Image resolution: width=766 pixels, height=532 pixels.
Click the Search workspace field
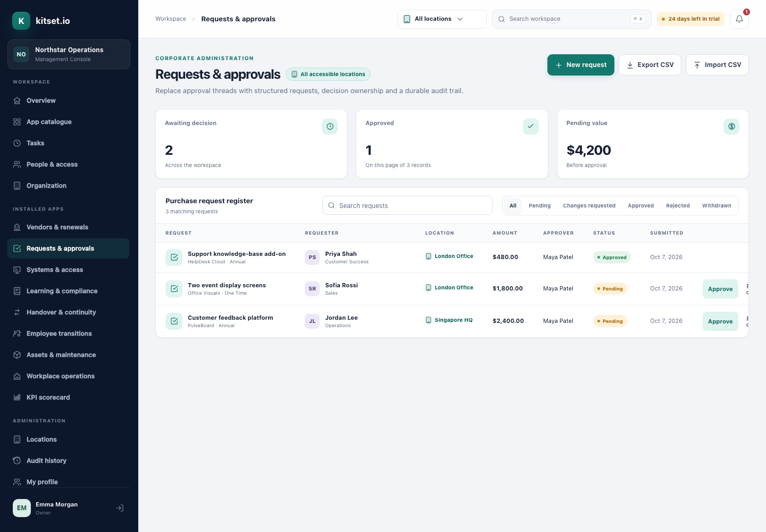(571, 19)
